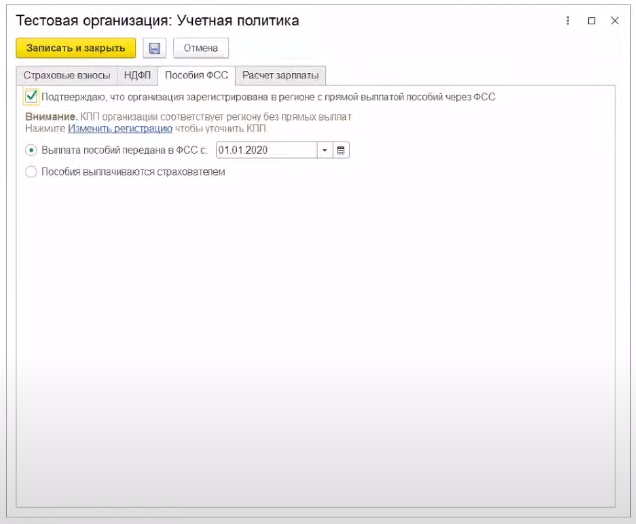Untick the direct FSS payment confirmation checkbox

[x=32, y=97]
